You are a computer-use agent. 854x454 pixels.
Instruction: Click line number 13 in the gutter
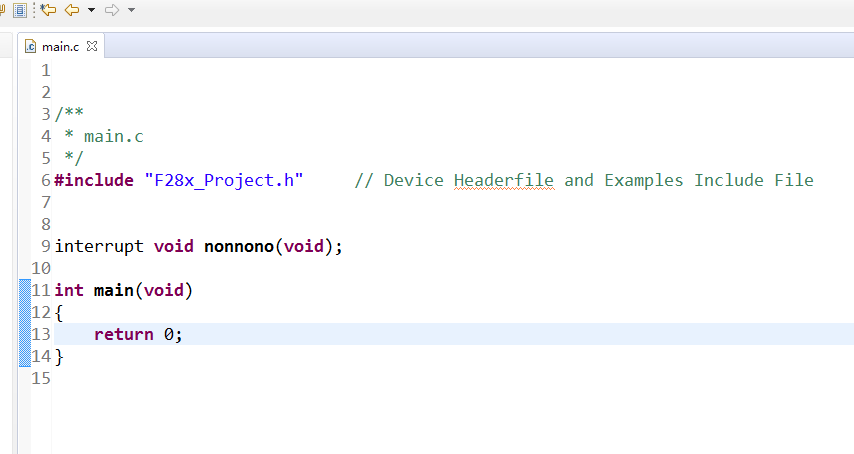[x=41, y=334]
